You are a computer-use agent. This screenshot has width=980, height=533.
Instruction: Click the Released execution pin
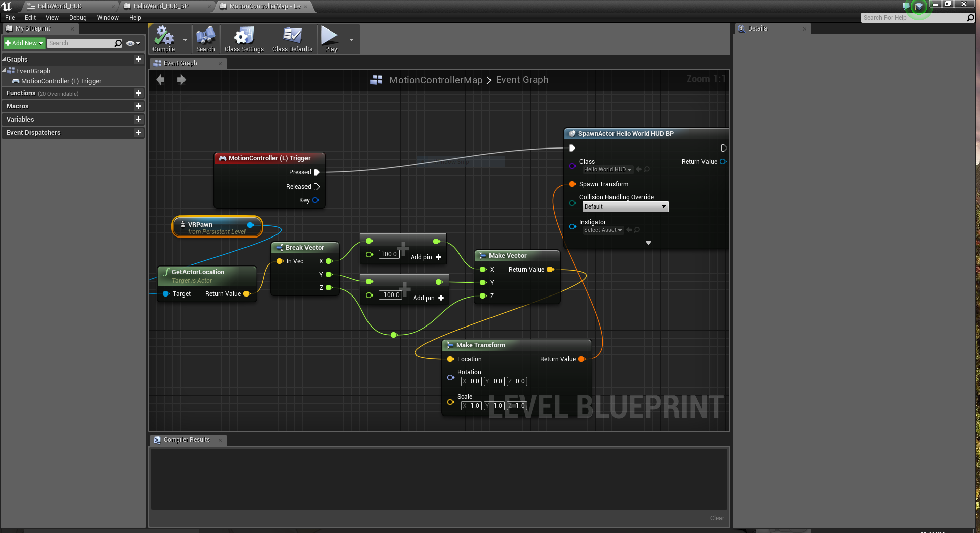317,187
